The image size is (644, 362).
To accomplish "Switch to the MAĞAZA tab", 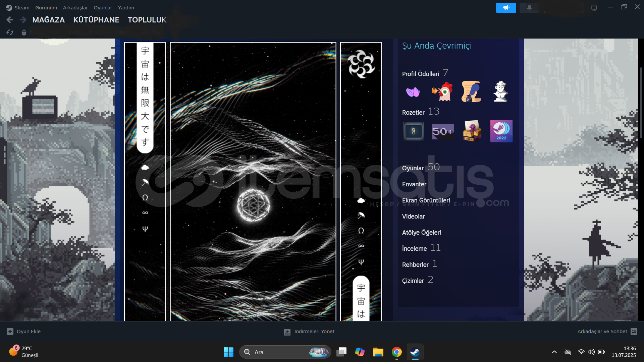I will tap(49, 20).
